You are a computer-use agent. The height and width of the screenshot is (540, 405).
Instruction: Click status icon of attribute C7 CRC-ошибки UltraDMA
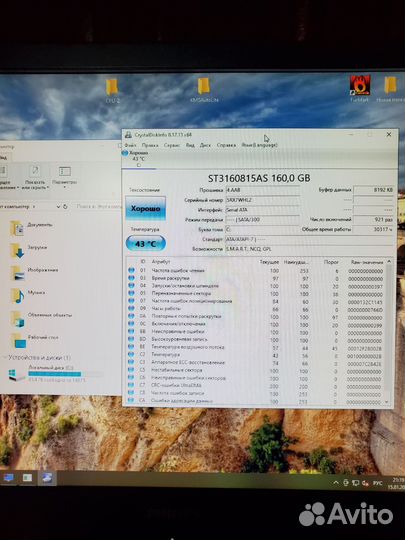click(131, 385)
